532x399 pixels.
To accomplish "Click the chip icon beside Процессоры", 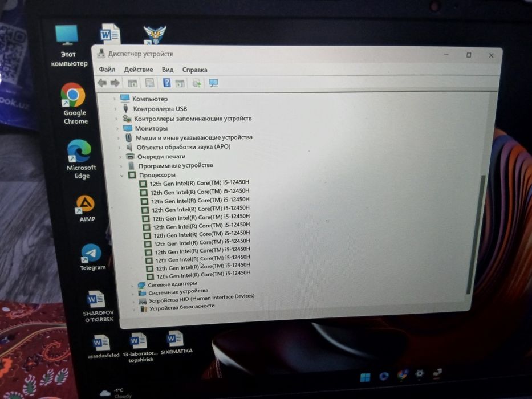I will [x=132, y=175].
